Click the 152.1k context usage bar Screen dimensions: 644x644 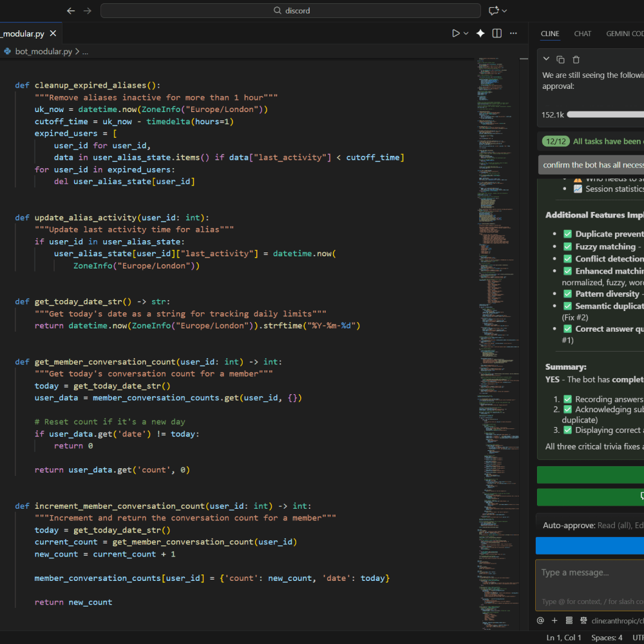605,115
